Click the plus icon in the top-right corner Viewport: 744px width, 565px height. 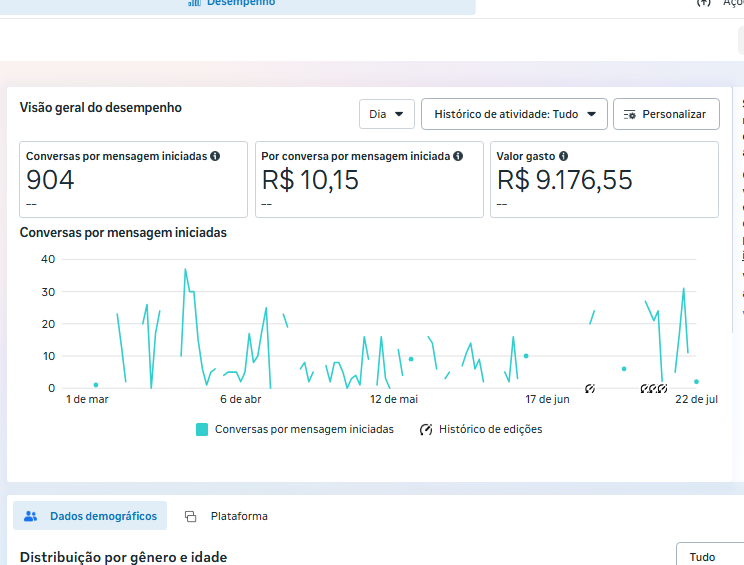pos(704,3)
